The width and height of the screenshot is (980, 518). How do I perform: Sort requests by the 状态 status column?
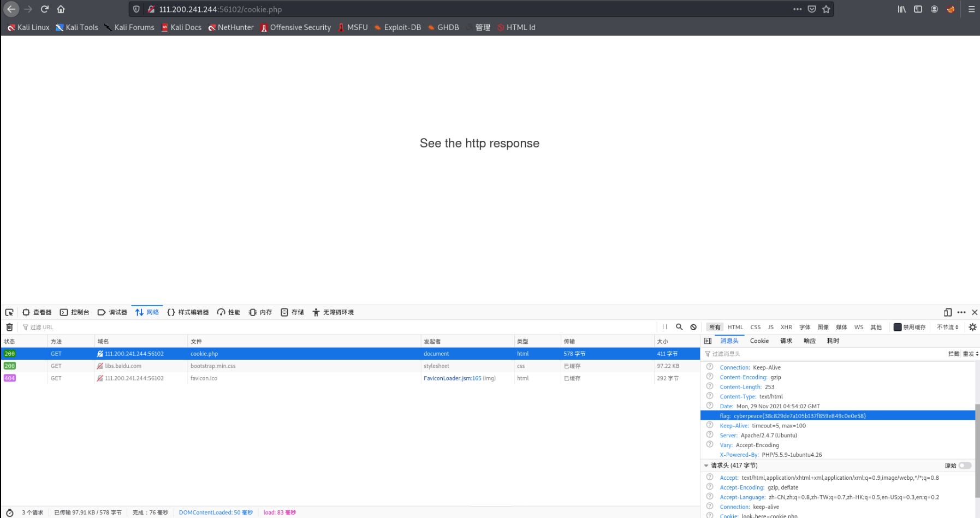coord(24,341)
